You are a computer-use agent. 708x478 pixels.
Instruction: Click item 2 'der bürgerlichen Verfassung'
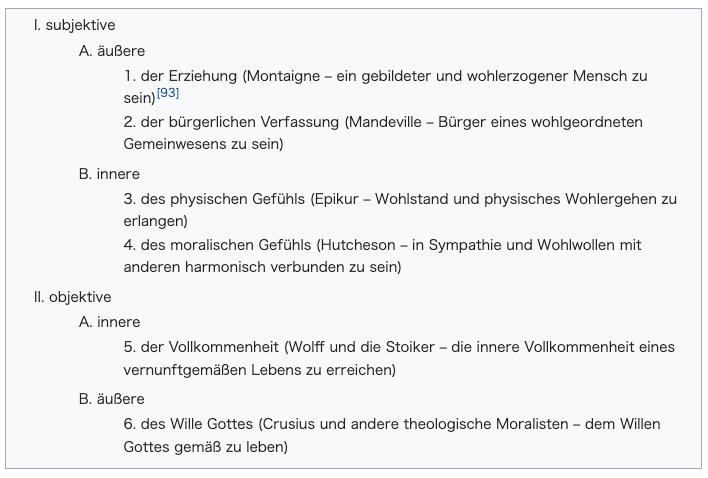240,122
